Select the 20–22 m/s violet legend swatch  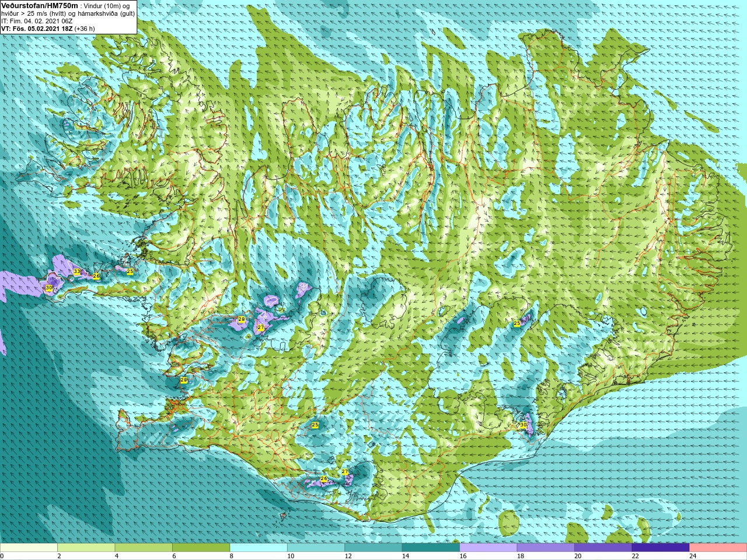click(x=603, y=548)
